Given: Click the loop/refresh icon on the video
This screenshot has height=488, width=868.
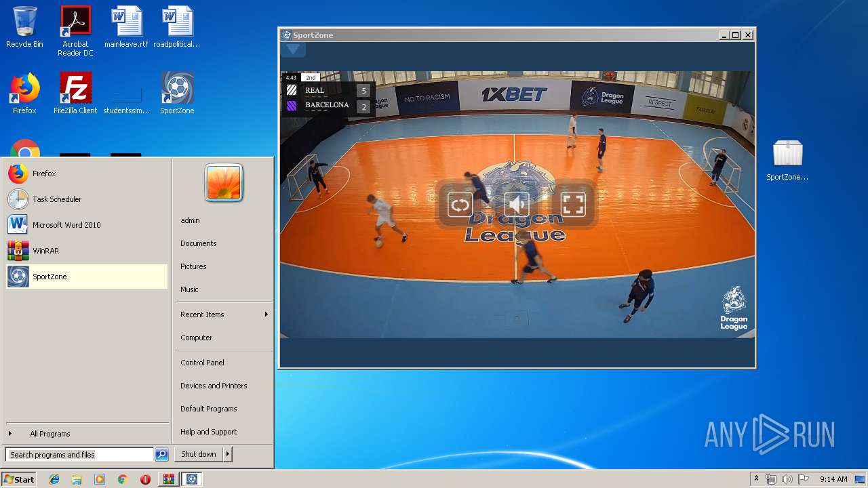Looking at the screenshot, I should point(460,204).
